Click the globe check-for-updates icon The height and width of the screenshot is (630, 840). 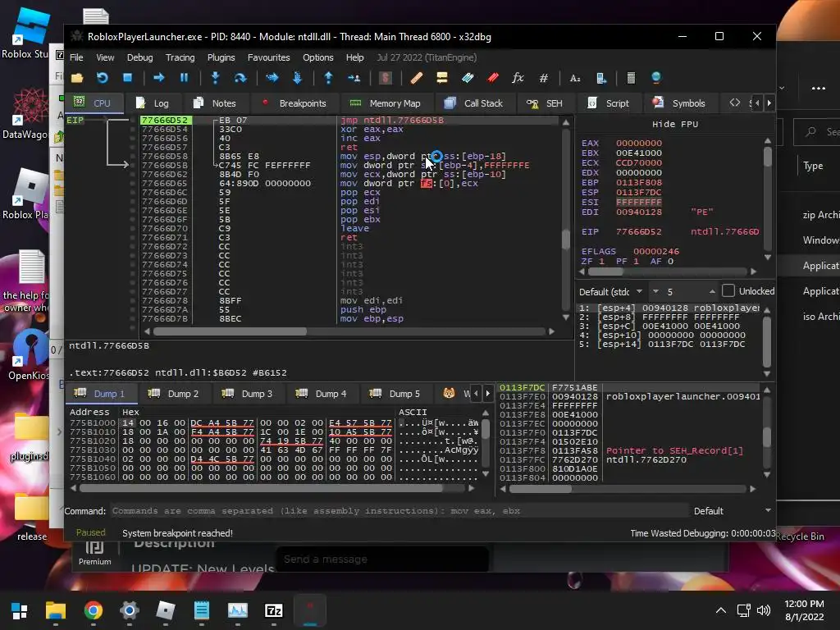pyautogui.click(x=656, y=78)
